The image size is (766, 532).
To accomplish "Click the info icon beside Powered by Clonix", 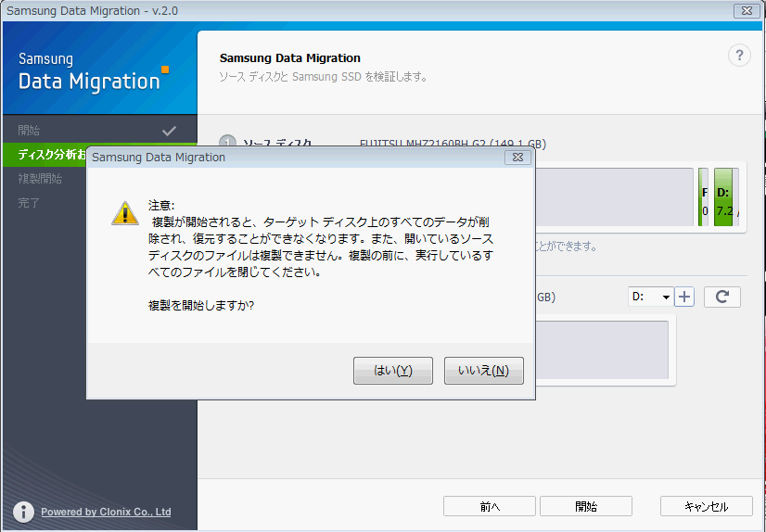I will tap(25, 512).
